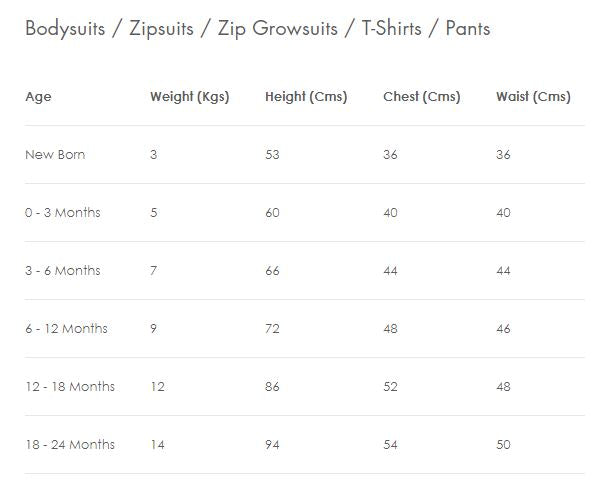Click the Height (Cms) column header
This screenshot has width=602, height=482.
(x=306, y=97)
